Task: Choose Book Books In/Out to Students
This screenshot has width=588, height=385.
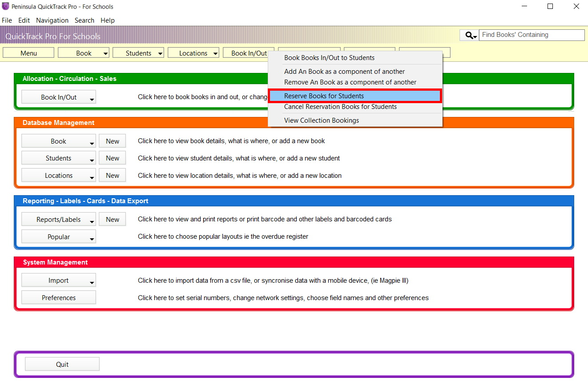Action: coord(355,58)
